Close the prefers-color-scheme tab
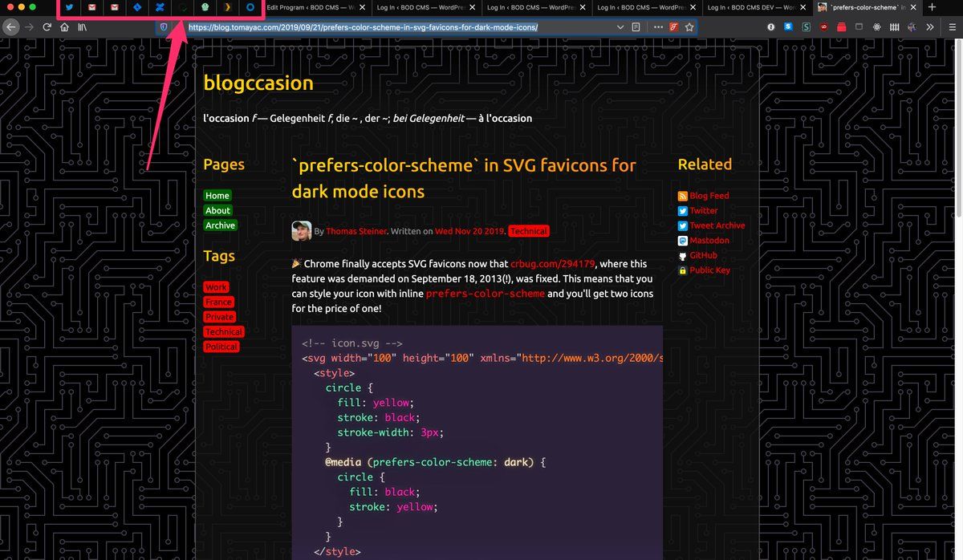This screenshot has height=560, width=963. [913, 7]
